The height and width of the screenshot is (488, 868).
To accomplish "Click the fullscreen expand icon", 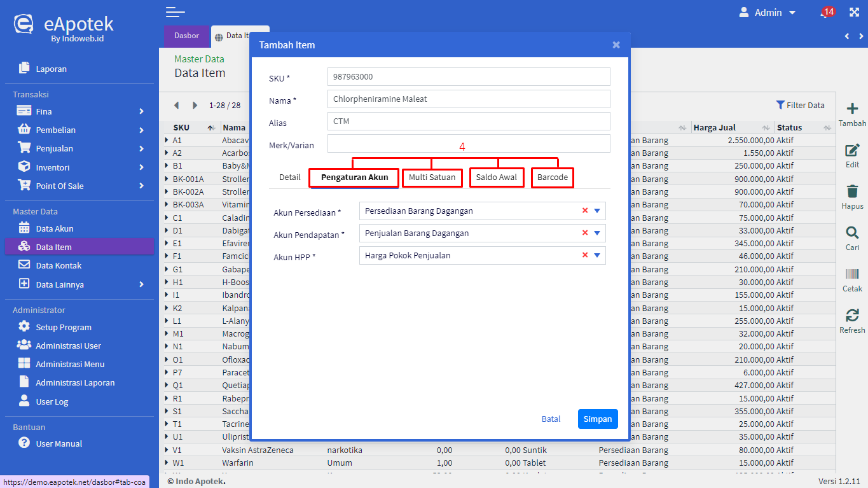I will [x=854, y=13].
